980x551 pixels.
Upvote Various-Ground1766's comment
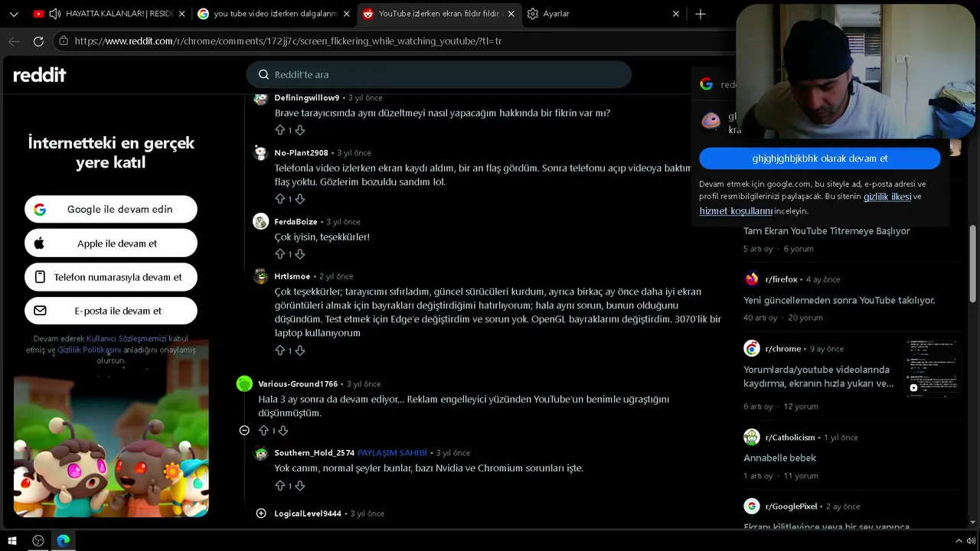(x=263, y=431)
